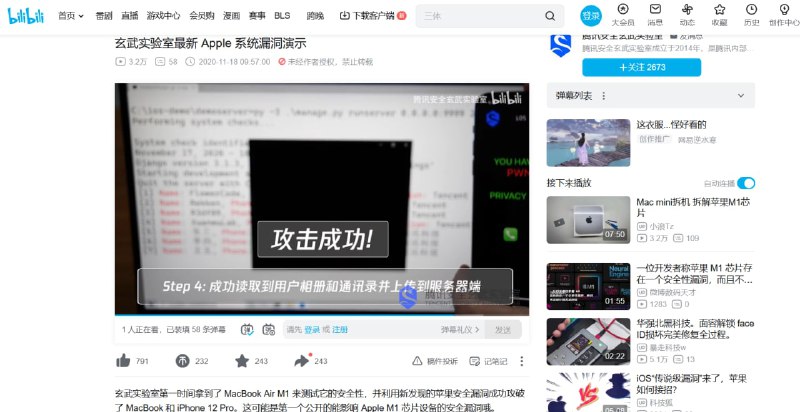Open 历史 clock icon
The height and width of the screenshot is (412, 800).
tap(752, 15)
